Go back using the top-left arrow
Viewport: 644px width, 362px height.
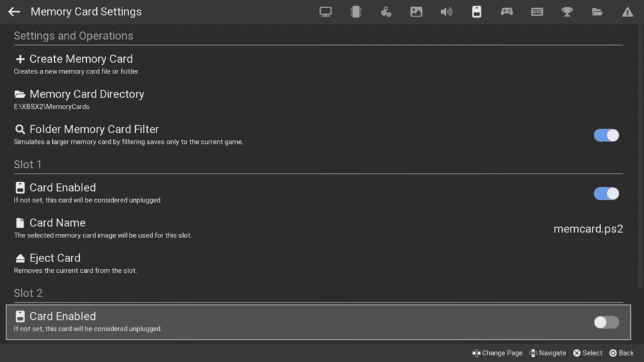click(14, 11)
